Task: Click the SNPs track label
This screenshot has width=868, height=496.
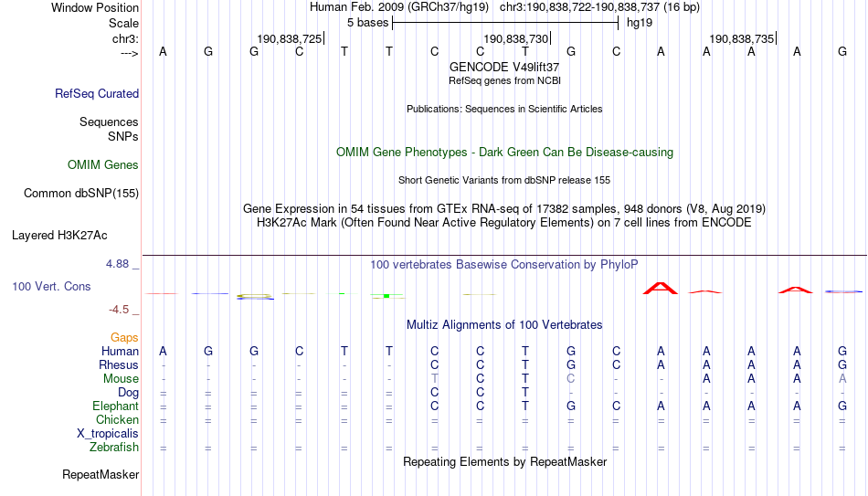Action: click(123, 136)
